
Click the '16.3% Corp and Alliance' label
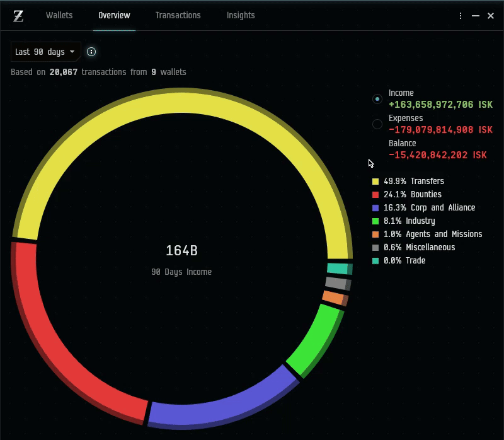point(430,207)
